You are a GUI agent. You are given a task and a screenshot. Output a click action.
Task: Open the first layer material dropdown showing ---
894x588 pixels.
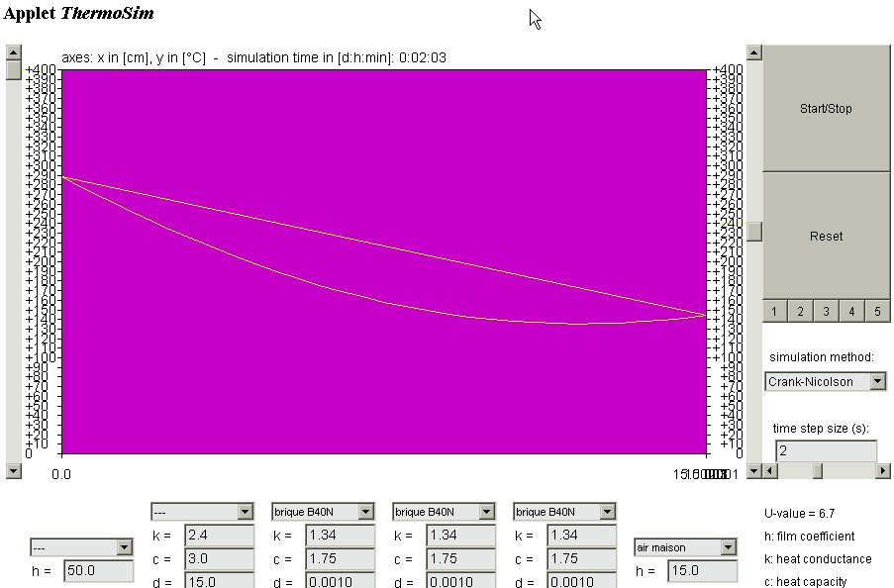point(202,512)
